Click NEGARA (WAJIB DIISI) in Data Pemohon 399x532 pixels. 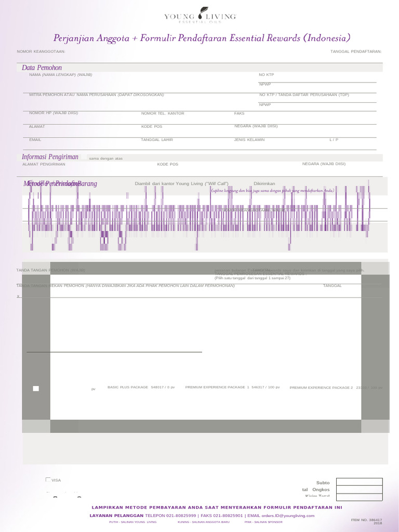(x=256, y=126)
